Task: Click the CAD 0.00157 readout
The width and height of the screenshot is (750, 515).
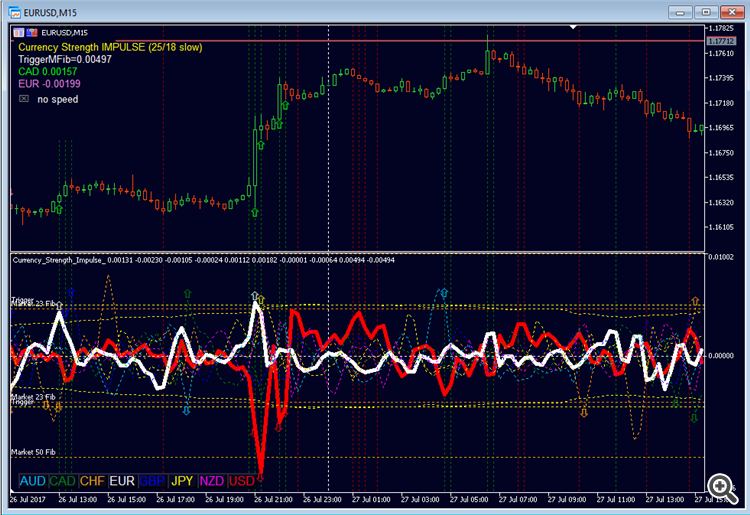Action: tap(47, 72)
